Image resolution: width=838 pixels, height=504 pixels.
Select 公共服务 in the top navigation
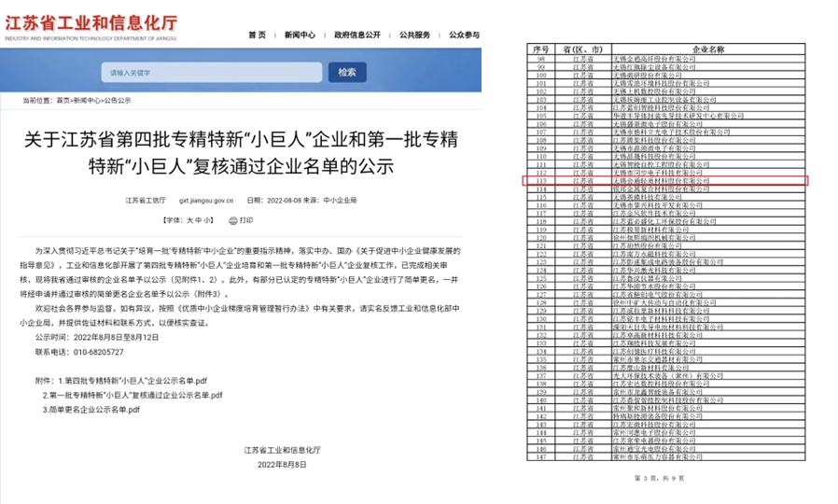414,35
